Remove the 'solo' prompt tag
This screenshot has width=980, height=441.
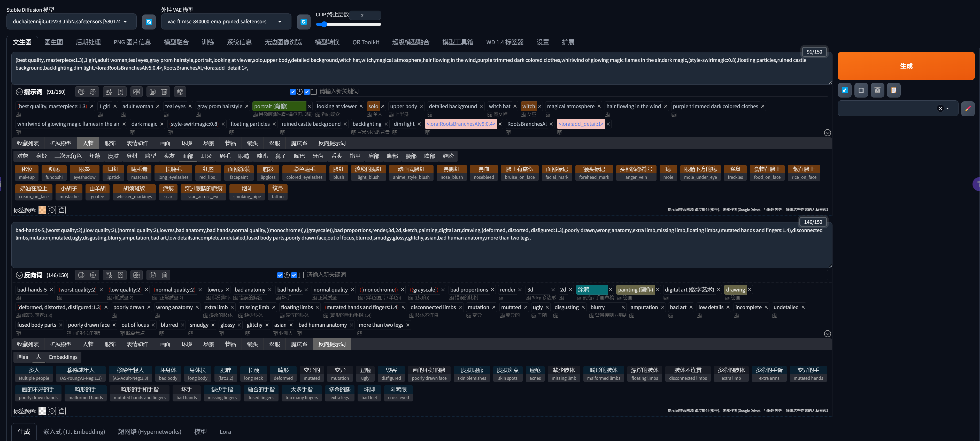[383, 106]
